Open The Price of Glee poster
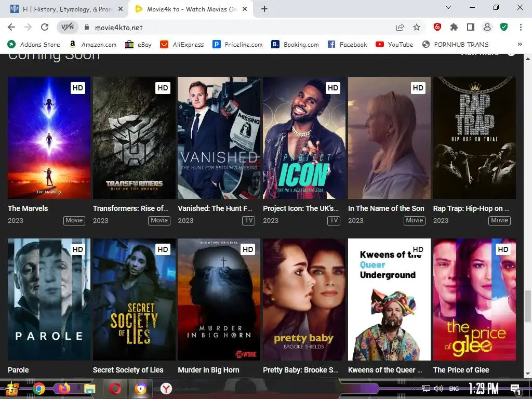Image resolution: width=532 pixels, height=399 pixels. [475, 299]
